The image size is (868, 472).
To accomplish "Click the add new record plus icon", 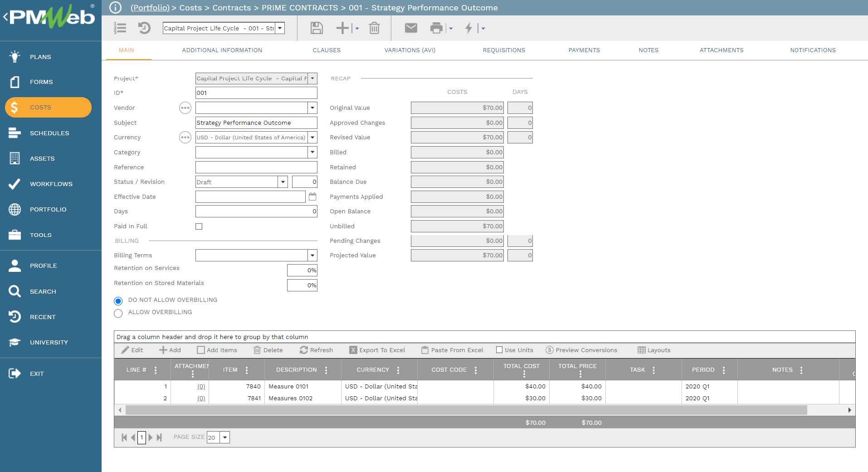I will point(342,28).
